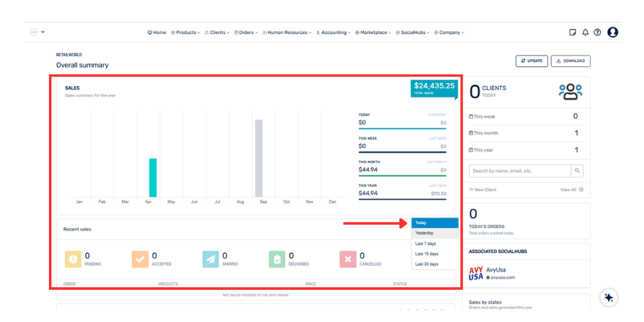Click the AI sparkle assistant icon
Image resolution: width=644 pixels, height=322 pixels.
point(609,298)
